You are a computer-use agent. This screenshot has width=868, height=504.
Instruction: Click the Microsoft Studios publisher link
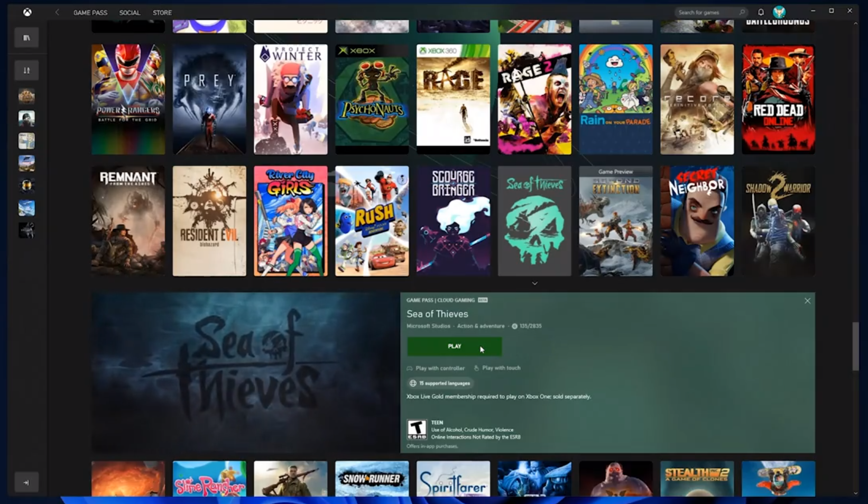[428, 326]
